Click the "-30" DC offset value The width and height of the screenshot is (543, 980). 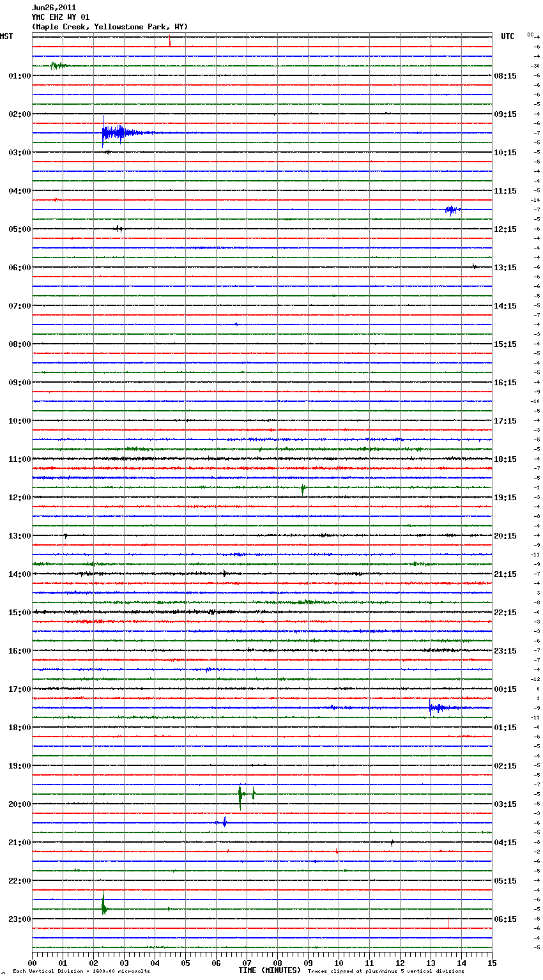[x=535, y=66]
